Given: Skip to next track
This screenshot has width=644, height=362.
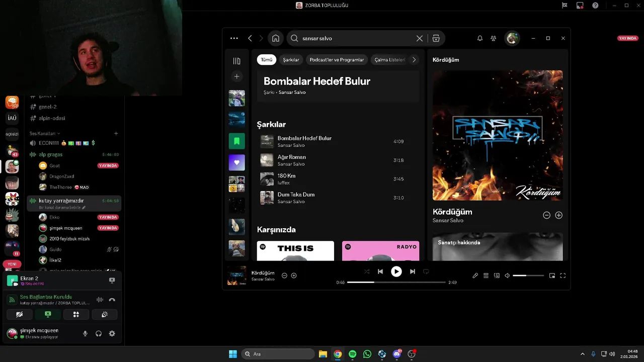Looking at the screenshot, I should pyautogui.click(x=413, y=271).
